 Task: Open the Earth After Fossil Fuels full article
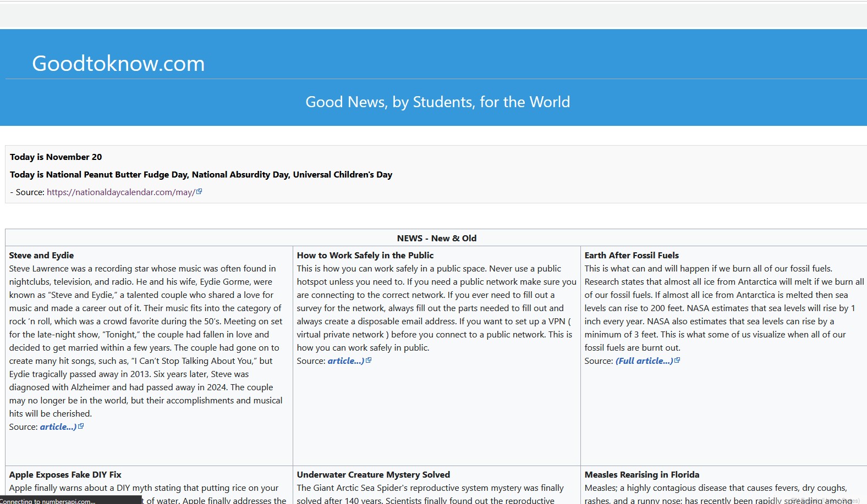[644, 361]
